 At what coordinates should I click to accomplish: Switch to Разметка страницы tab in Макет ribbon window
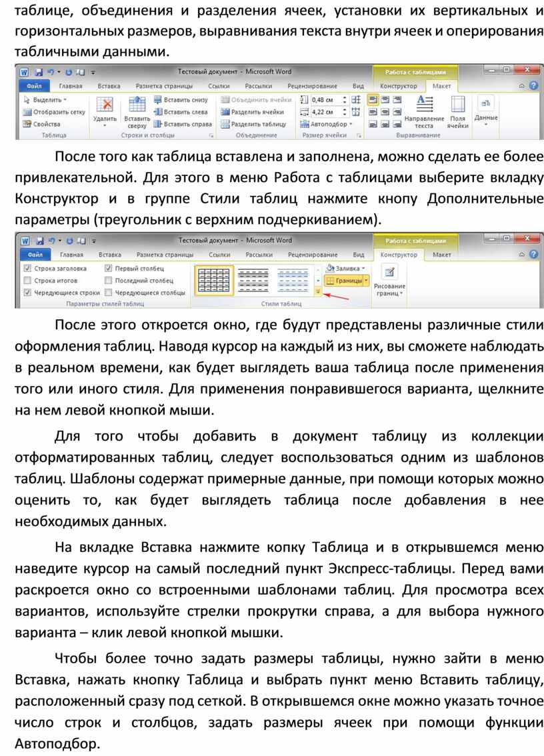164,86
